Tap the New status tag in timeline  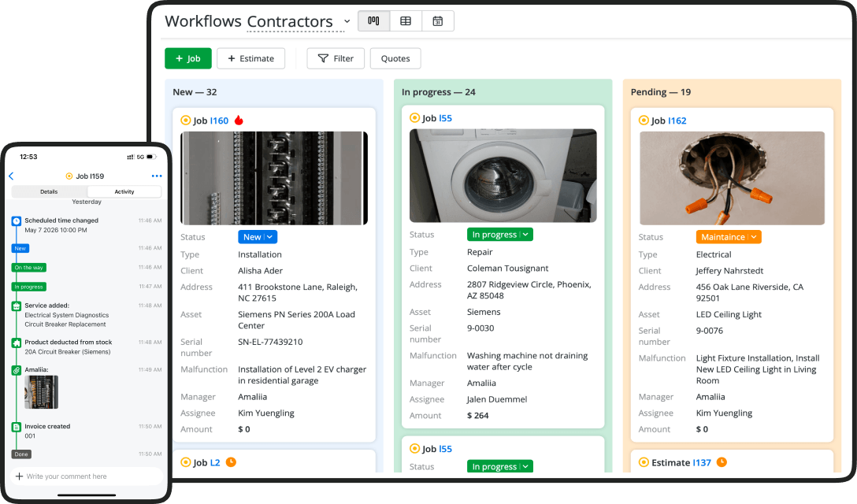click(x=20, y=248)
